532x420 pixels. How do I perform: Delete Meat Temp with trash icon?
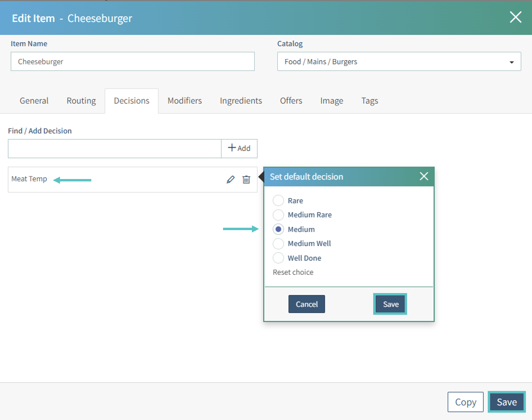coord(246,180)
